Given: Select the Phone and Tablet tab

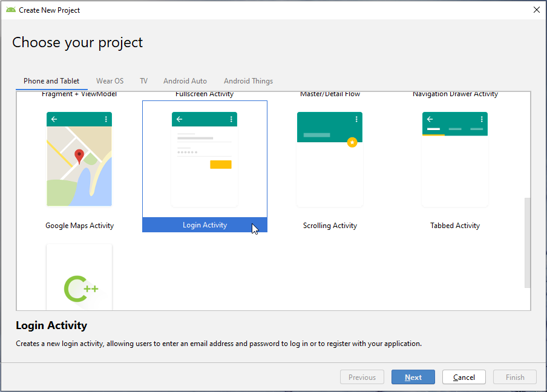Looking at the screenshot, I should [x=51, y=81].
